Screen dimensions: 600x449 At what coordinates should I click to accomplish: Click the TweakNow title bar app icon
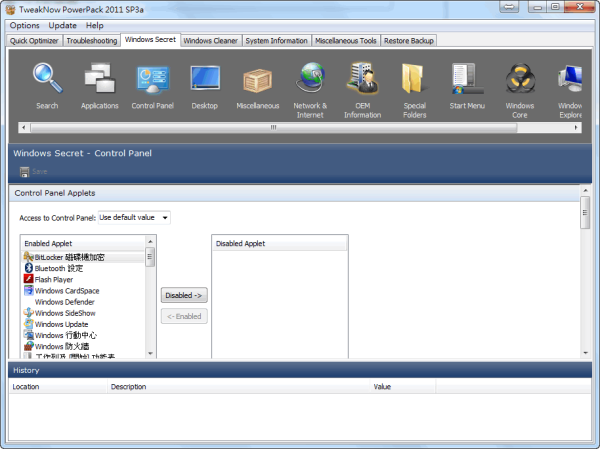pos(11,10)
